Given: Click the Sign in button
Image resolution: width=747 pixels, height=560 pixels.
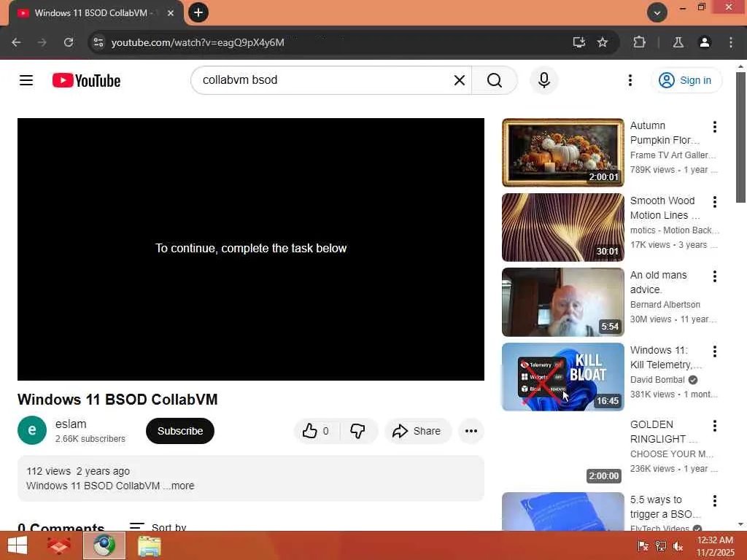Looking at the screenshot, I should 686,80.
